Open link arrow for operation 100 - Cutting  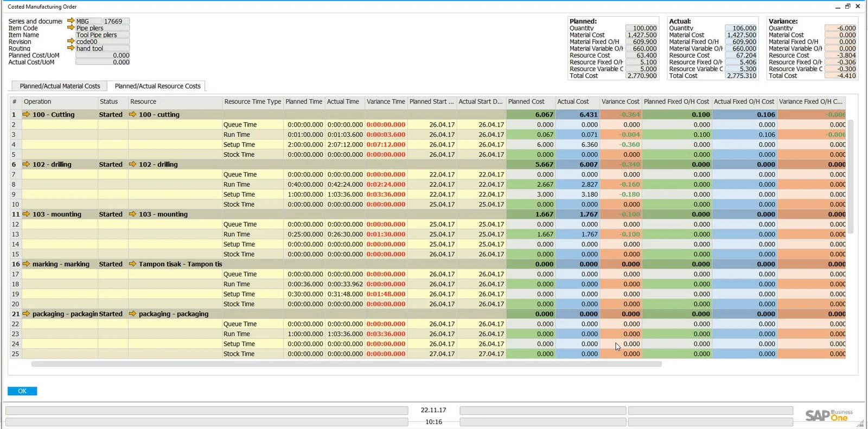(26, 115)
